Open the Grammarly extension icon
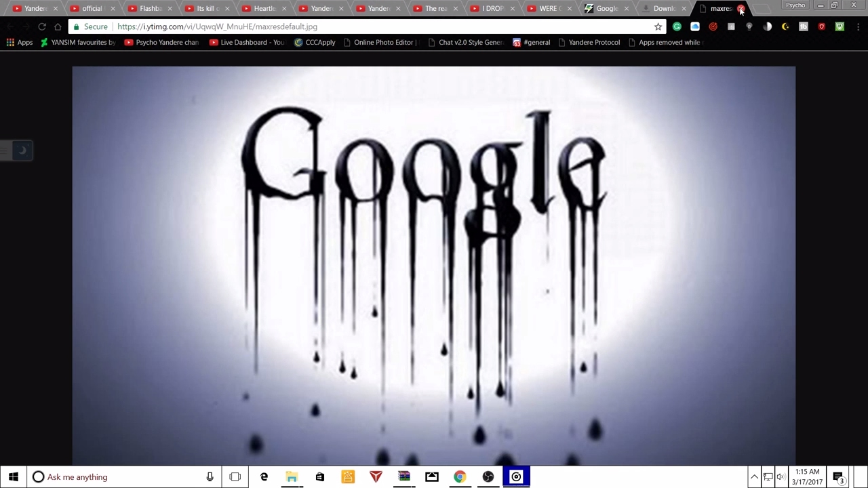 coord(677,26)
